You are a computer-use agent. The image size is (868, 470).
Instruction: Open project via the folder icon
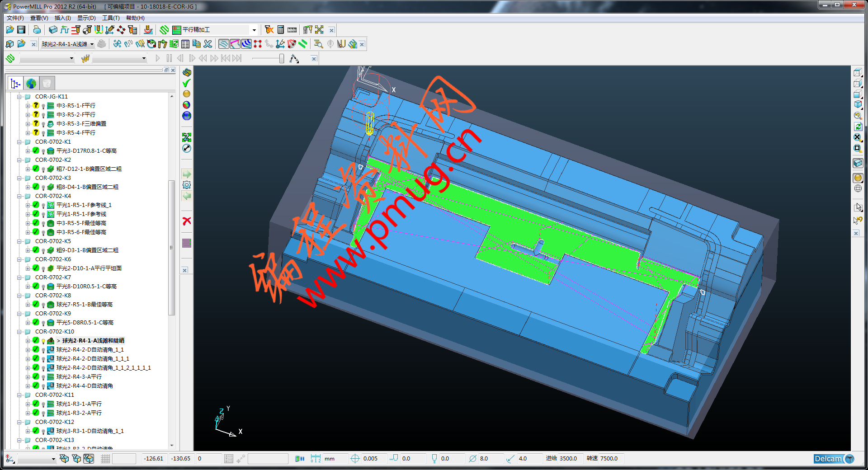[x=10, y=30]
